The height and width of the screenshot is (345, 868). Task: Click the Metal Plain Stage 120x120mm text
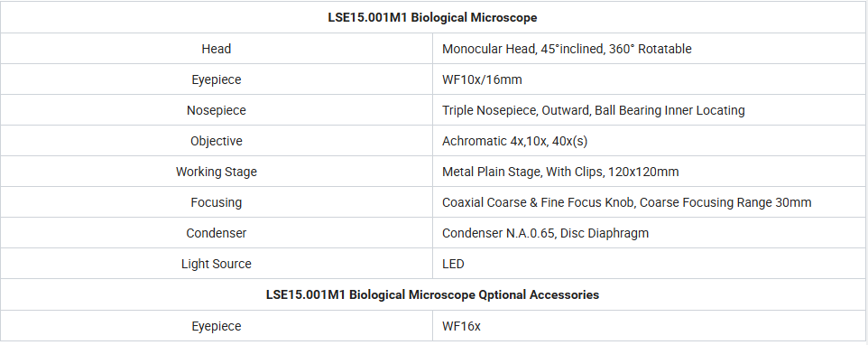(560, 172)
